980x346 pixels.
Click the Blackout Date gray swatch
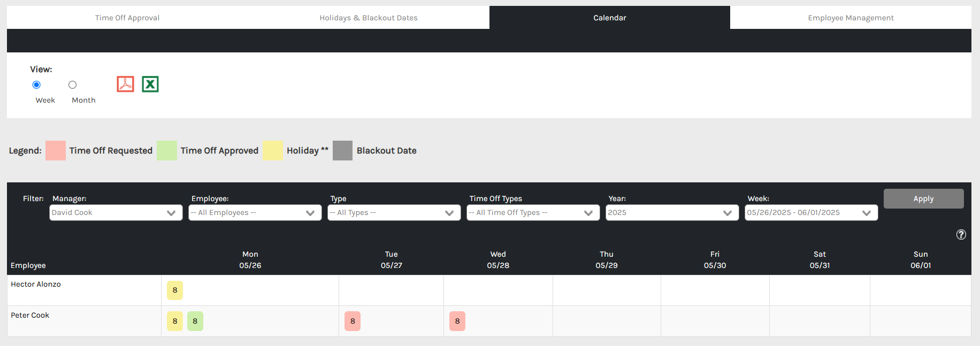coord(342,150)
